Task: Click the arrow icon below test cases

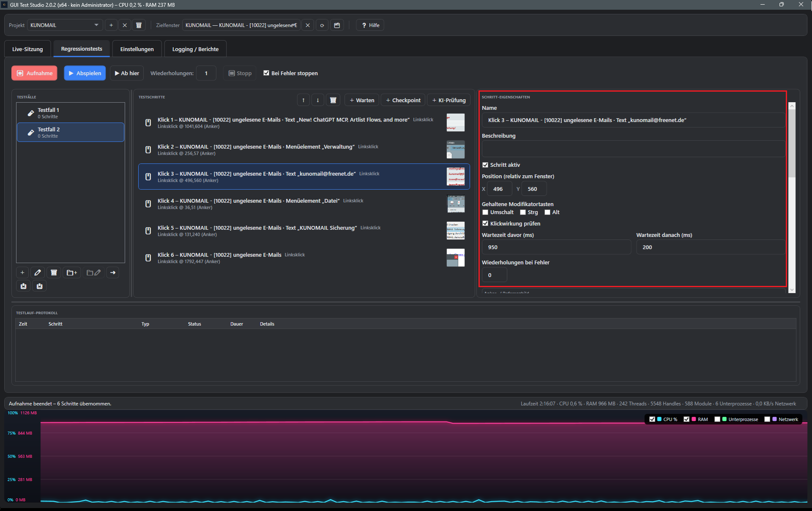Action: coord(113,272)
